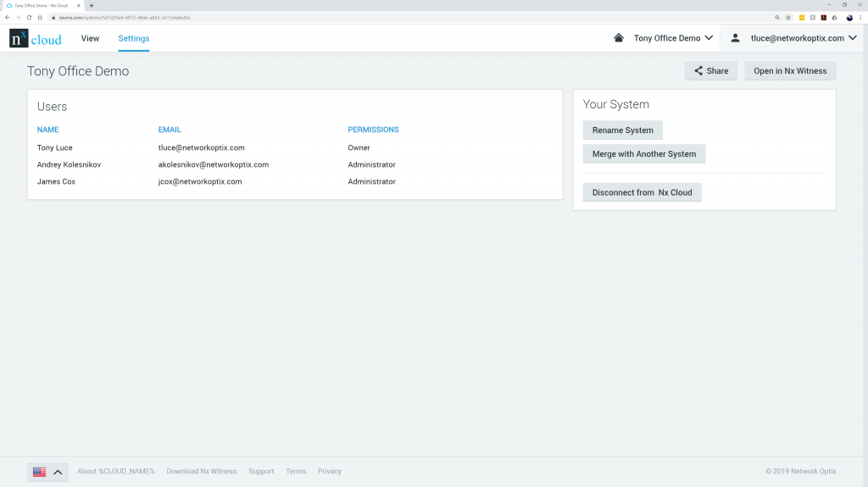Viewport: 868px width, 487px height.
Task: Click the user profile silhouette icon
Action: click(735, 37)
